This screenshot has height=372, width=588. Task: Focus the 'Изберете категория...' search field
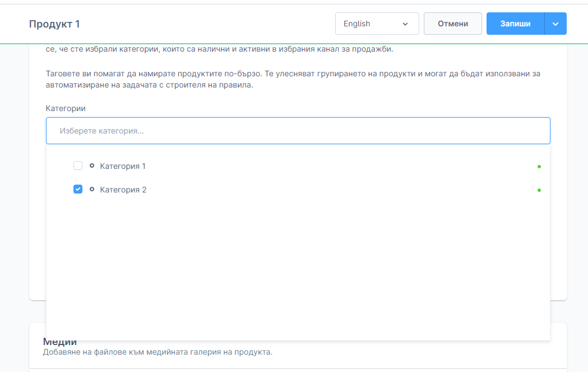click(x=298, y=131)
